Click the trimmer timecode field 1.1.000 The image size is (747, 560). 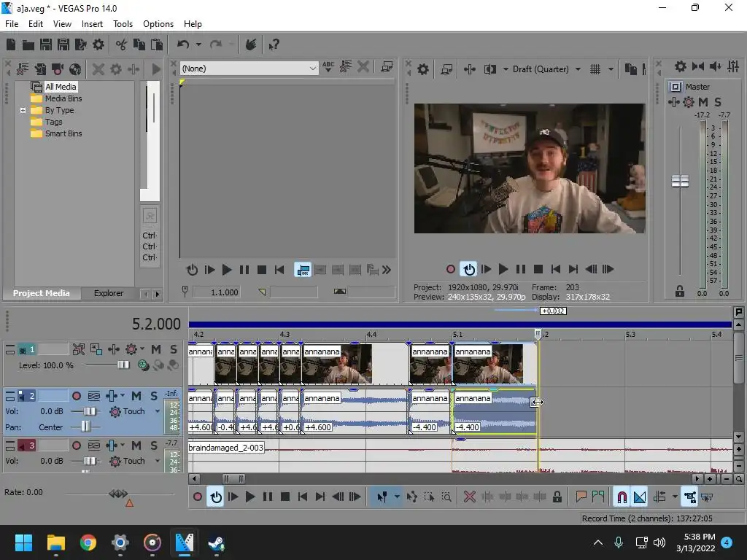point(216,292)
